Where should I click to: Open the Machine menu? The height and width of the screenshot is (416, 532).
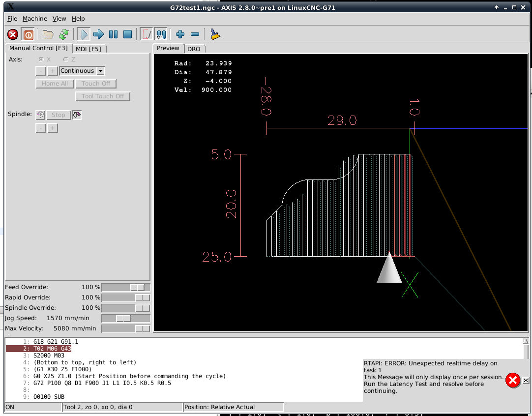(x=35, y=19)
